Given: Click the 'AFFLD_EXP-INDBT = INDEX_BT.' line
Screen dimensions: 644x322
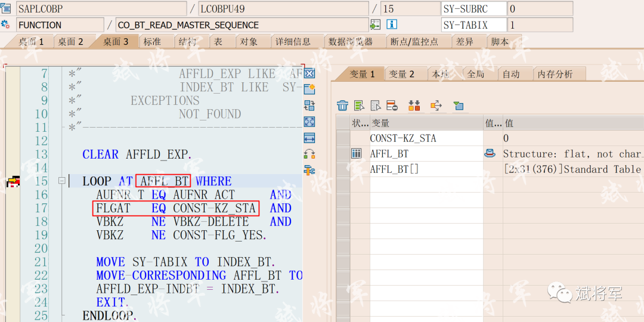Looking at the screenshot, I should tap(188, 289).
